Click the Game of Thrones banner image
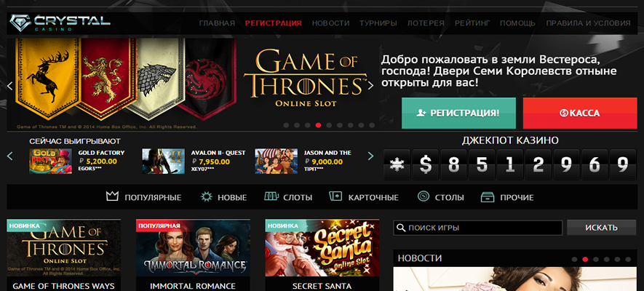Viewport: 644px width, 291px height. 193,84
